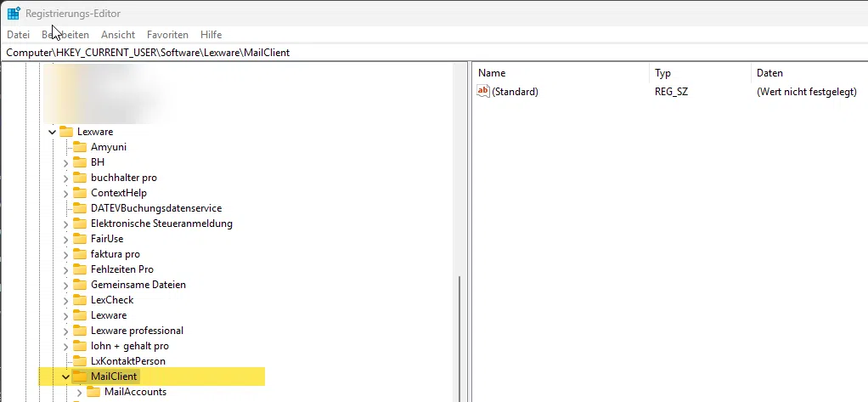
Task: Click the Amyuni folder icon
Action: 81,147
